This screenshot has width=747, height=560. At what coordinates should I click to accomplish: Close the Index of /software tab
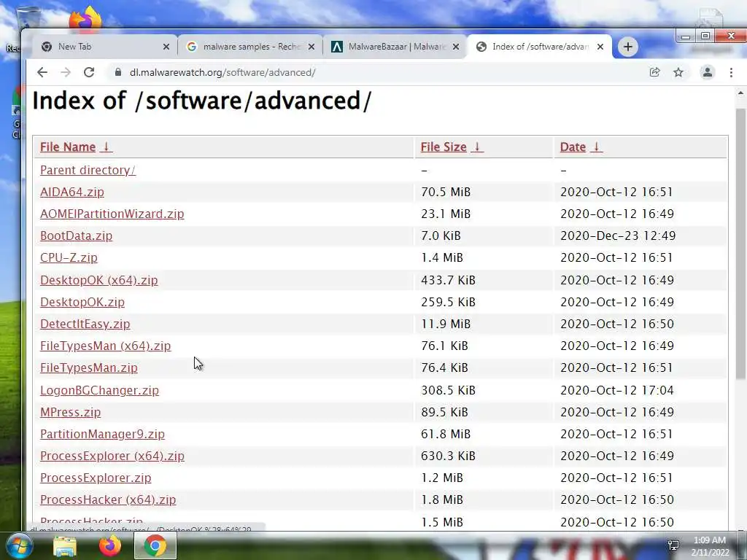click(600, 47)
